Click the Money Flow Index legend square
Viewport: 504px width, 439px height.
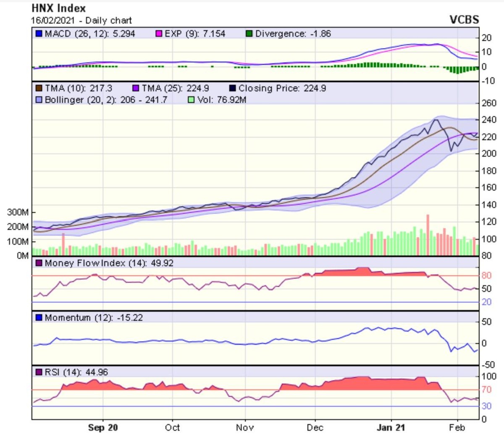pyautogui.click(x=39, y=263)
